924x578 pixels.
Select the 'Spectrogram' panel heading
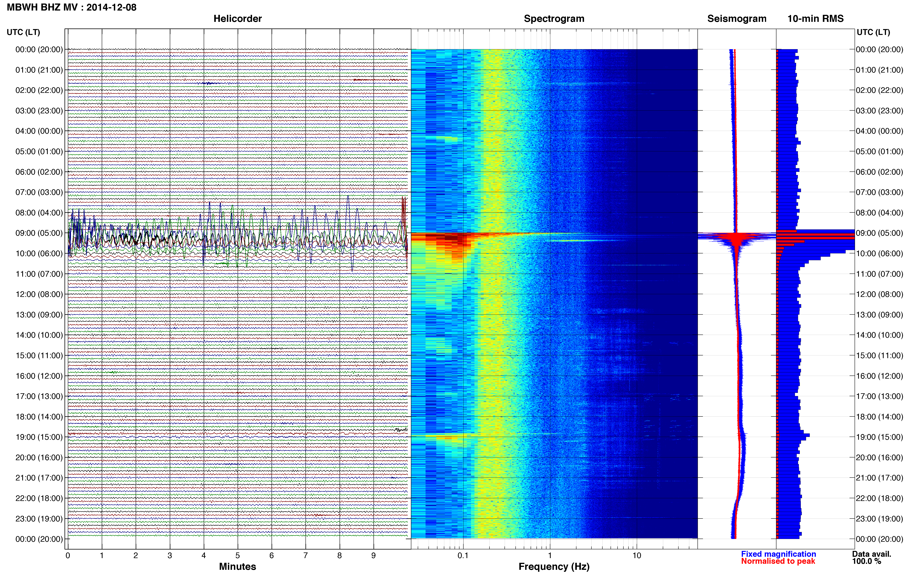(554, 19)
